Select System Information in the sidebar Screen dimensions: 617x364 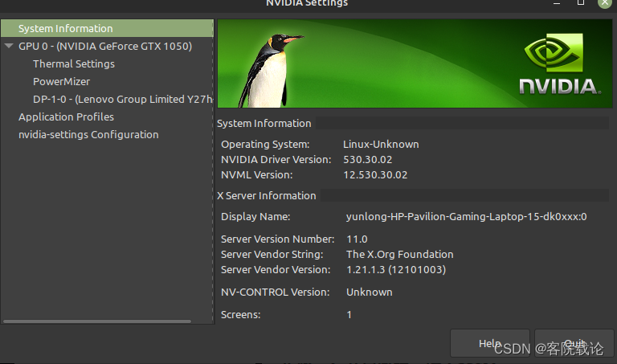tap(107, 29)
